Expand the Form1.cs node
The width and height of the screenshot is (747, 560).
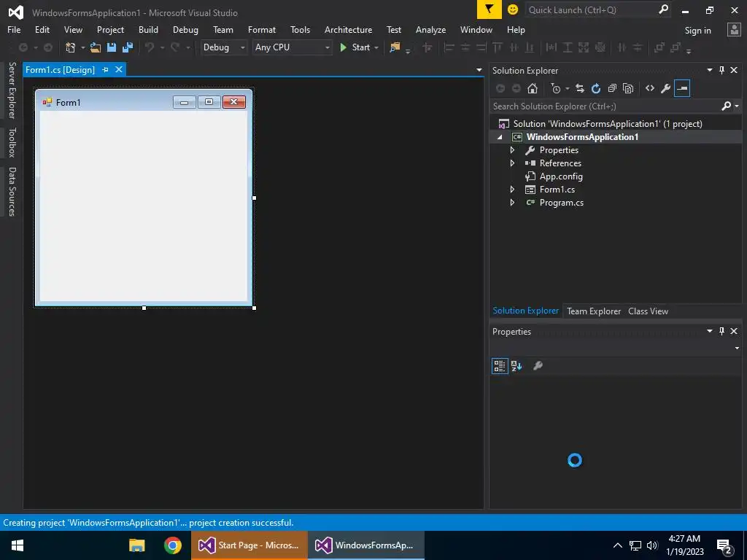pyautogui.click(x=512, y=189)
